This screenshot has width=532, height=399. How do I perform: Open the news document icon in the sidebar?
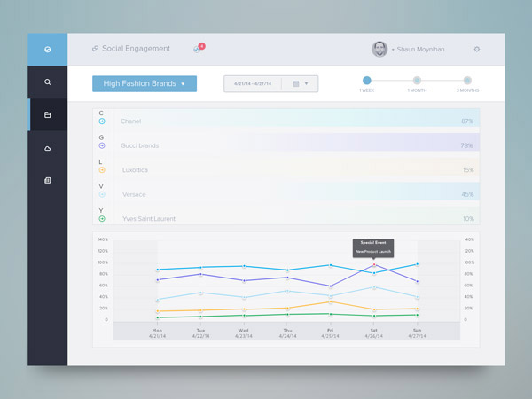click(48, 180)
